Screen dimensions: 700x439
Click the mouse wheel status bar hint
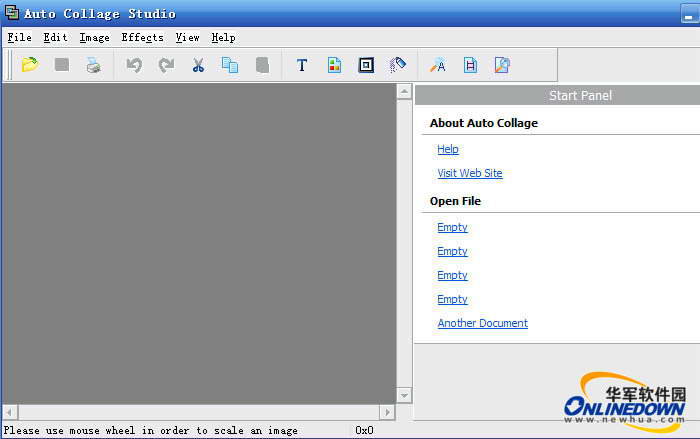pyautogui.click(x=150, y=431)
